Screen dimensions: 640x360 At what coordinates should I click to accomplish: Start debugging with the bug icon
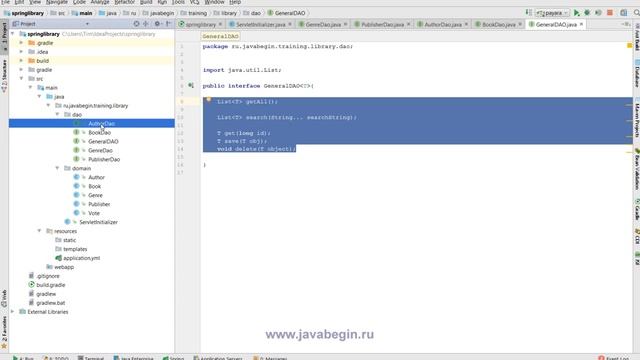coord(587,13)
